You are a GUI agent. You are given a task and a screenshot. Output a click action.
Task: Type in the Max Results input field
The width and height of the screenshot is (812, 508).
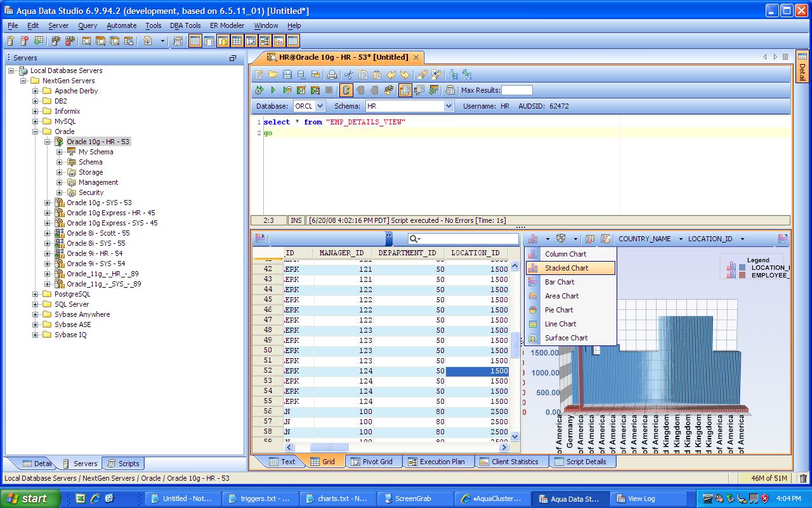coord(517,90)
